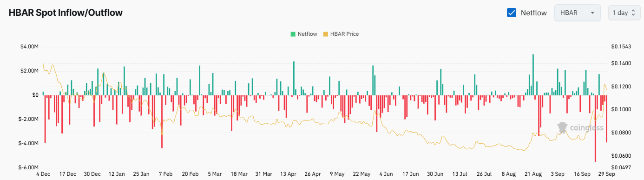Image resolution: width=644 pixels, height=180 pixels.
Task: Click the 31 Mar x-axis date label
Action: click(x=263, y=174)
